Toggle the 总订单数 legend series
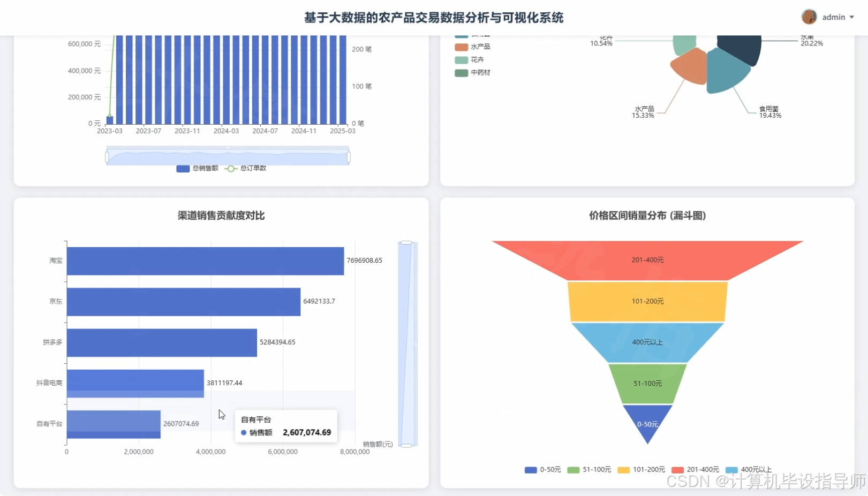The image size is (868, 496). point(245,169)
